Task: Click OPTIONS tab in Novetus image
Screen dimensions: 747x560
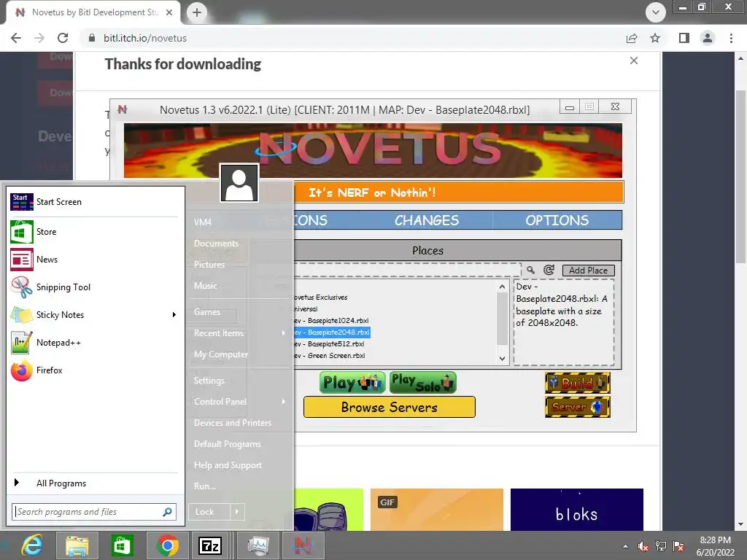Action: pos(557,220)
